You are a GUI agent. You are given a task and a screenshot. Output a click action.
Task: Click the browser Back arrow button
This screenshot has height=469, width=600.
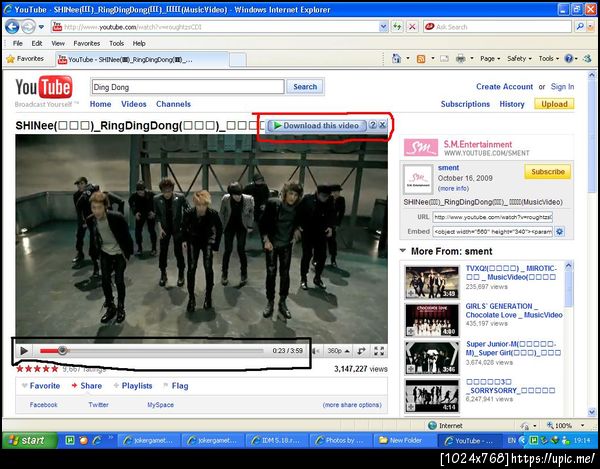(x=12, y=27)
